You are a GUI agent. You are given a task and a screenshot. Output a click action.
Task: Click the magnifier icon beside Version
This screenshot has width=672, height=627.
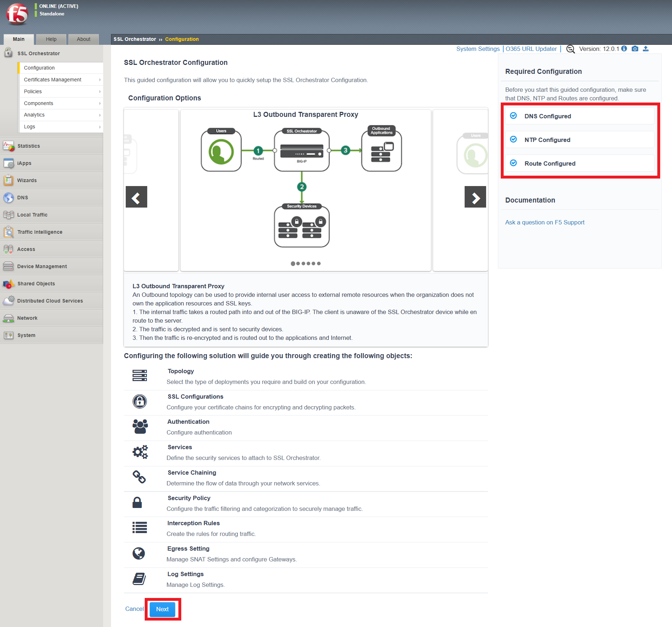tap(570, 49)
